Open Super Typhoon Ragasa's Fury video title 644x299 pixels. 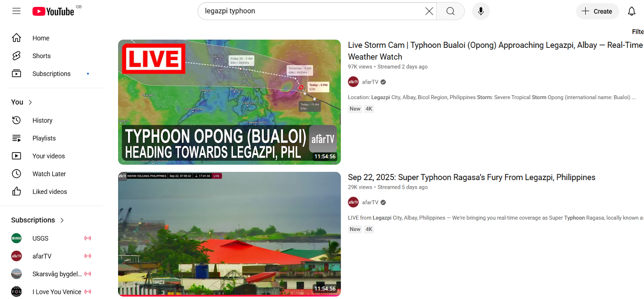pos(472,178)
